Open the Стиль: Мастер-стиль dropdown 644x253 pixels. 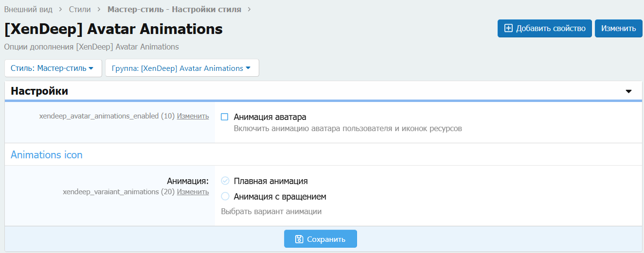53,68
